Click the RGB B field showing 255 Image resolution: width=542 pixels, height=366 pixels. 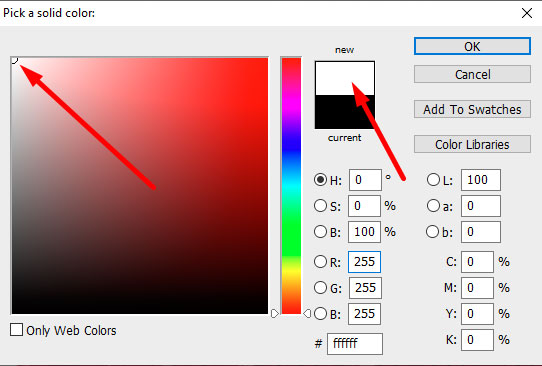click(x=364, y=313)
